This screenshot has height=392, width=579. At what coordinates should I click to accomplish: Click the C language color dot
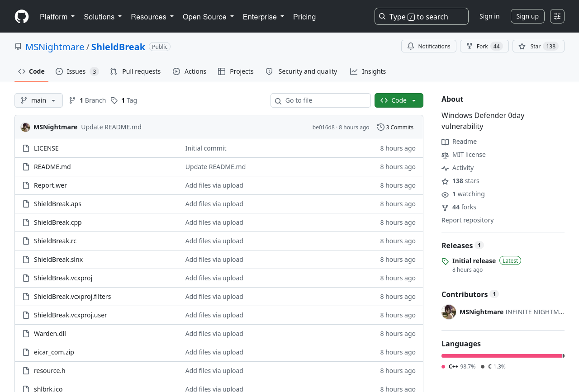(483, 367)
